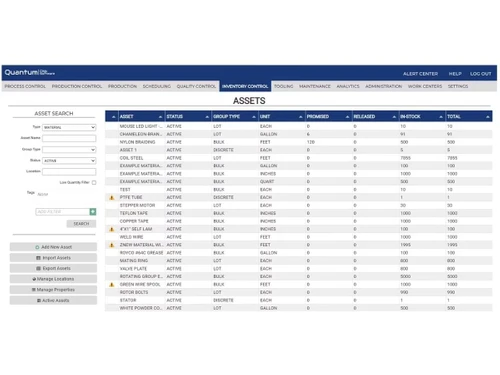Open the Type dropdown in Asset Search
Image resolution: width=500 pixels, height=375 pixels.
(69, 127)
